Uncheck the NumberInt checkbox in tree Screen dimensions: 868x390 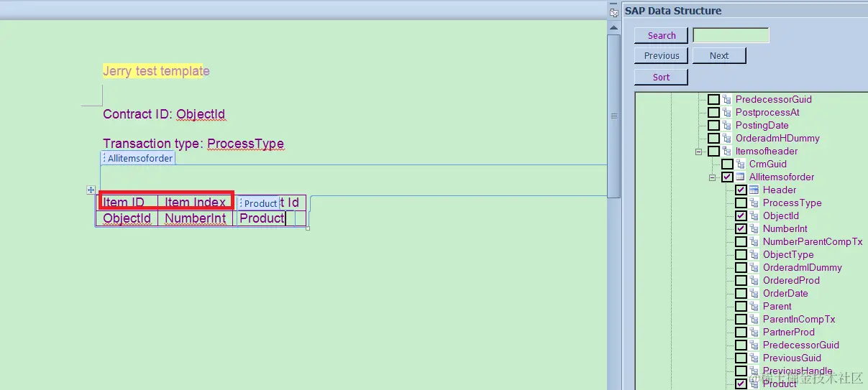(x=741, y=228)
